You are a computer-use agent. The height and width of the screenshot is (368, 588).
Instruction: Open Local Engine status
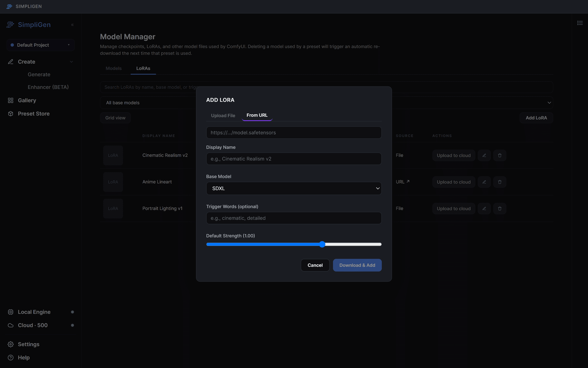(41, 312)
